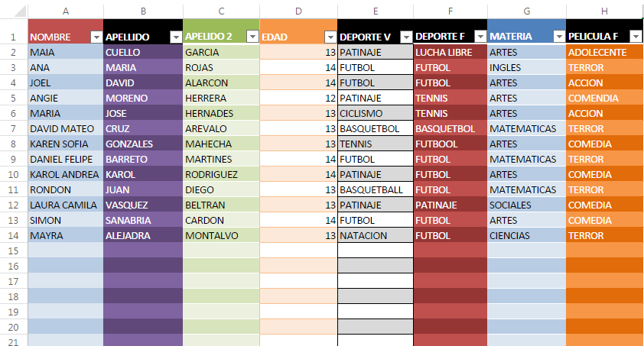
Task: Expand the MATERIA column filter
Action: [558, 37]
